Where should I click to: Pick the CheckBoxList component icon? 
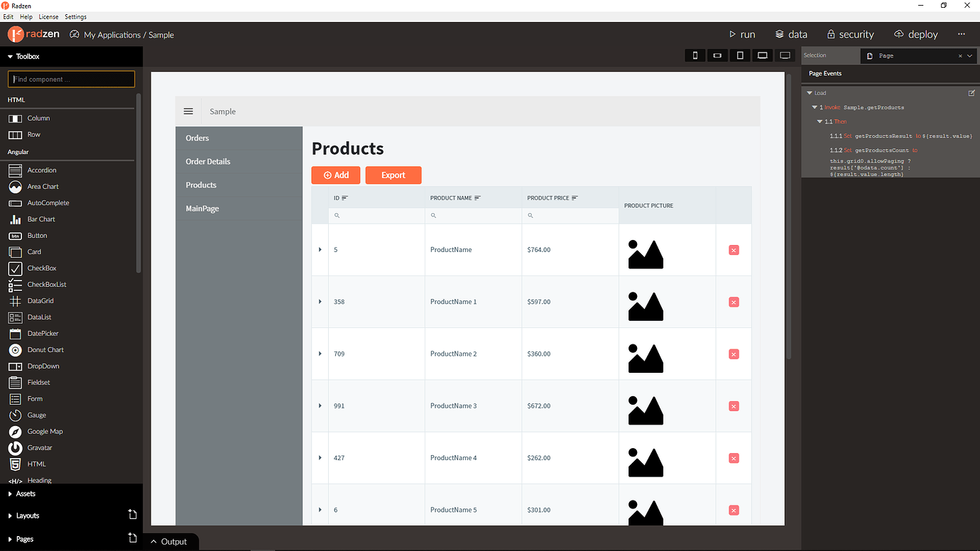coord(15,285)
